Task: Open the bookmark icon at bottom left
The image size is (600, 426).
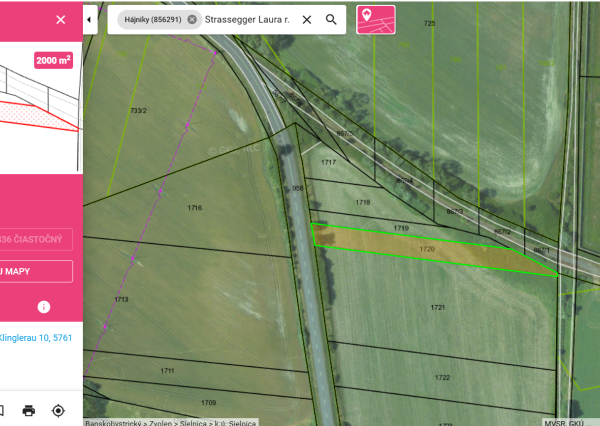Action: (x=2, y=410)
